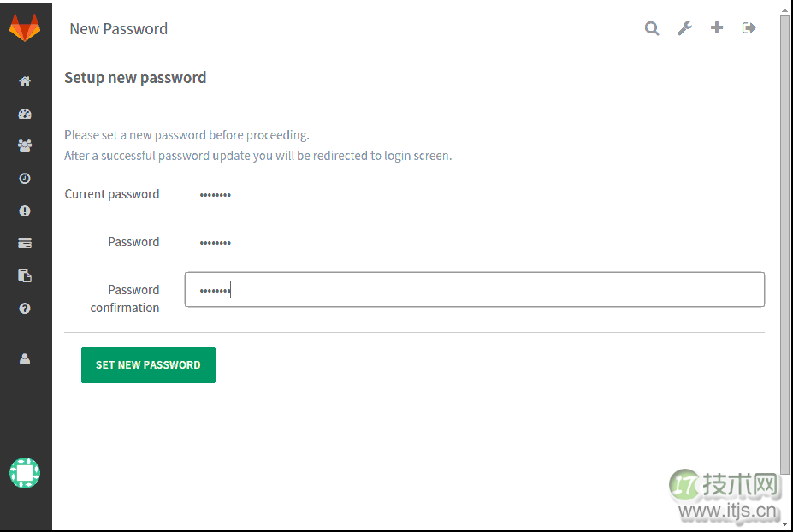Viewport: 793px width, 532px height.
Task: Focus the Password field
Action: 475,242
